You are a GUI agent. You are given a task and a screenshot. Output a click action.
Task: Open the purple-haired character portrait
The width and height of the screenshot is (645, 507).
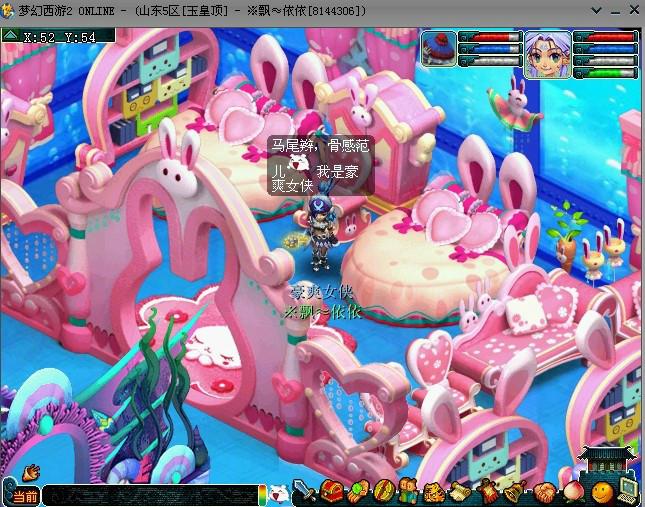click(548, 54)
